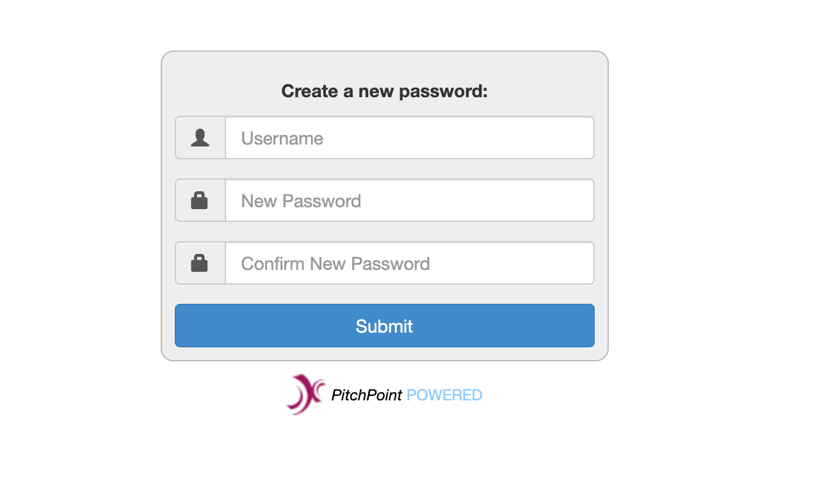Click the padlock icon beside New Password
Viewport: 822px width, 504px height.
(199, 200)
